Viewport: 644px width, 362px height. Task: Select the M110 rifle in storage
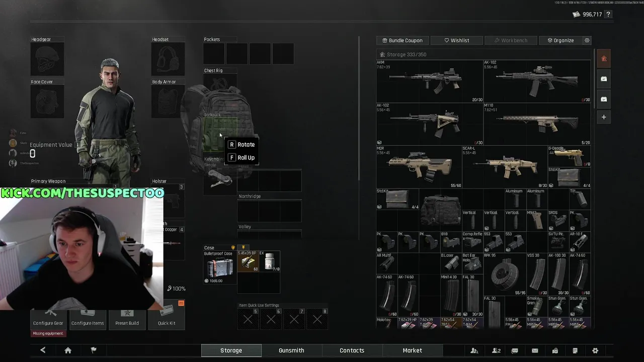[537, 124]
